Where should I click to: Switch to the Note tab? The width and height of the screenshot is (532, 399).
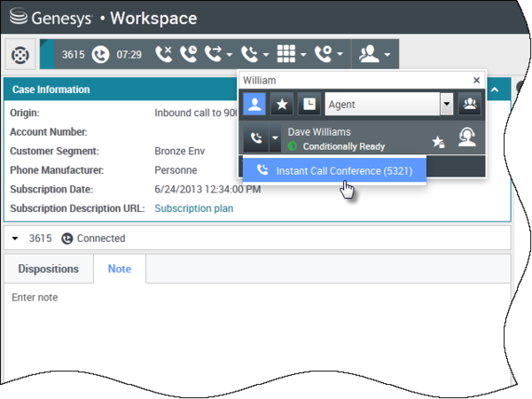tap(119, 270)
